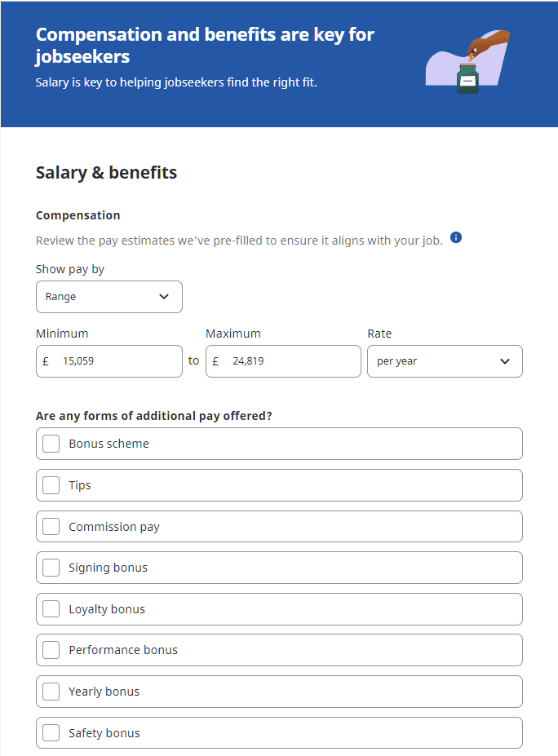Image resolution: width=558 pixels, height=756 pixels.
Task: Mark the Performance bonus checkbox
Action: pos(51,650)
